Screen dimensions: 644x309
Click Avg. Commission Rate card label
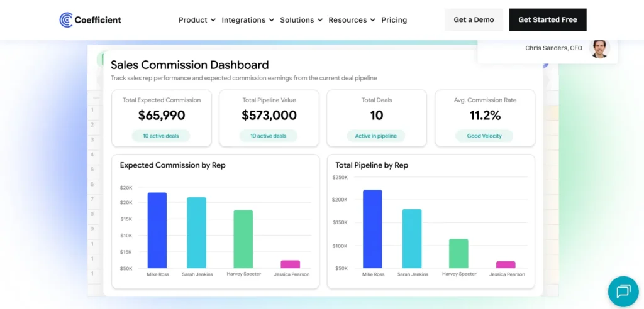[485, 100]
